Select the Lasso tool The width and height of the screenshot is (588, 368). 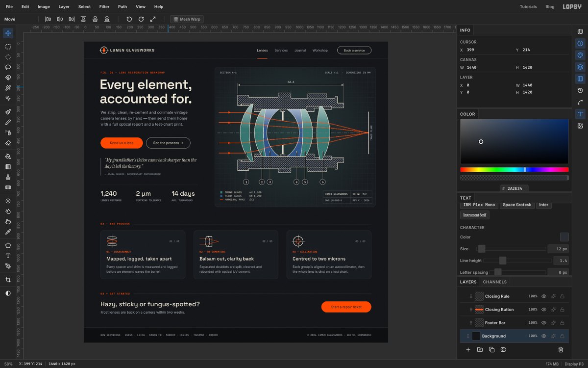[x=8, y=67]
